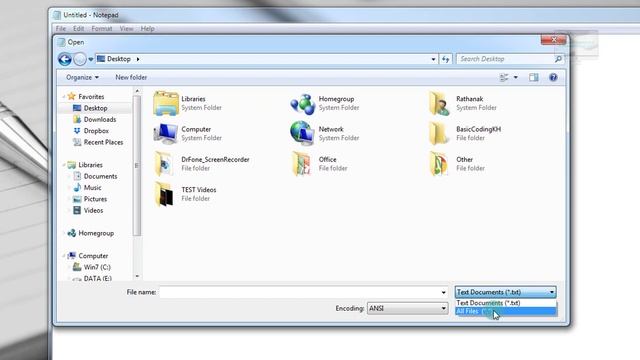Image resolution: width=640 pixels, height=360 pixels.
Task: Select the Homegroup system folder icon
Action: pos(302,103)
